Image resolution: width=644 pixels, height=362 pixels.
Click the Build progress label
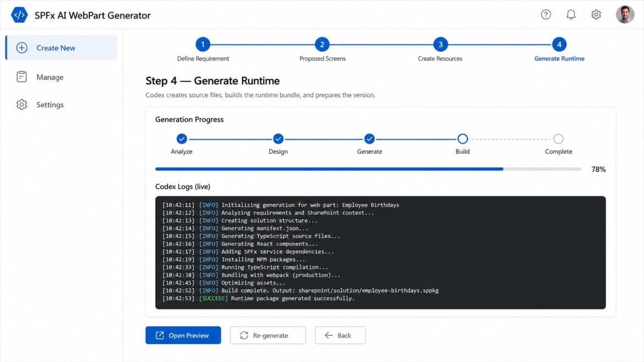tap(462, 151)
